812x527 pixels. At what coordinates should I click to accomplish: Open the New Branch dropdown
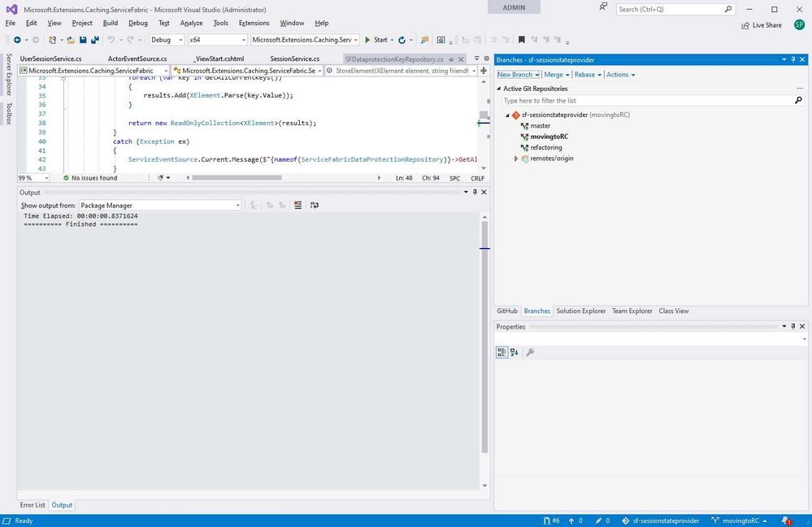519,75
